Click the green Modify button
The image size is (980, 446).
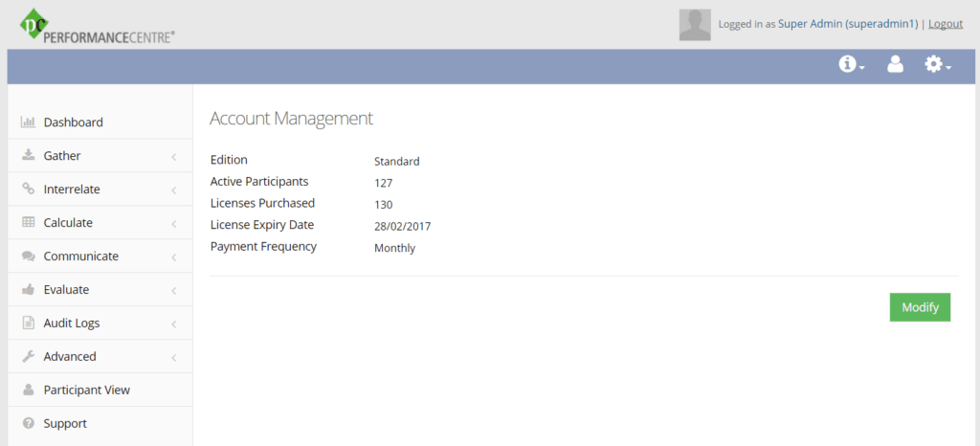pyautogui.click(x=920, y=307)
